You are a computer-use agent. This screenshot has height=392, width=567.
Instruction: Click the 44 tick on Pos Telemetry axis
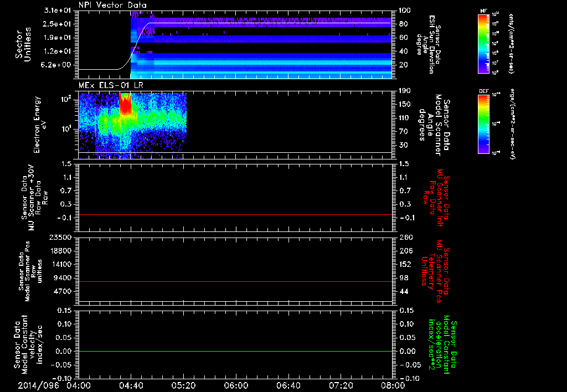coord(404,291)
